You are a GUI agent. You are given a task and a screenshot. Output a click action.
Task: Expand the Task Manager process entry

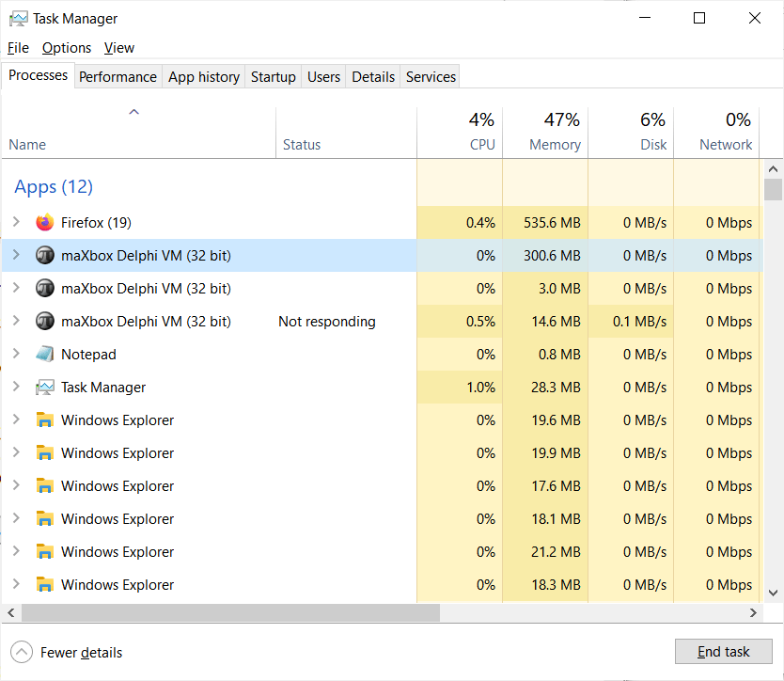click(16, 388)
